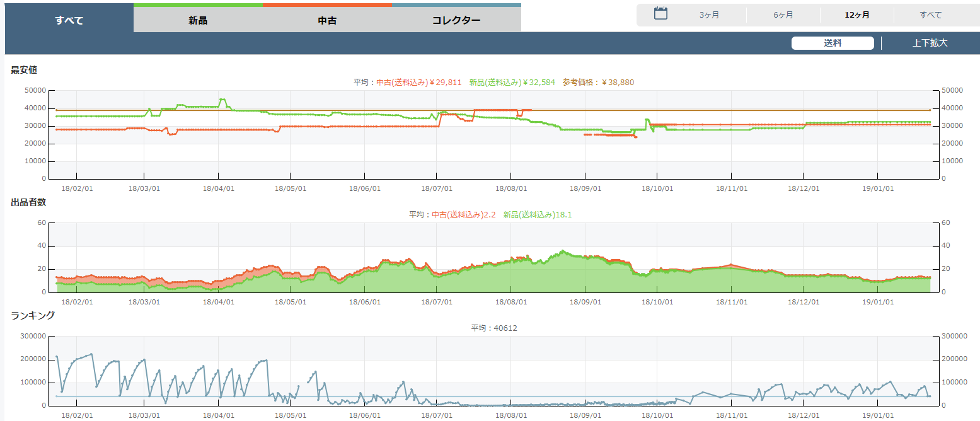Click the ランキング average 40612 label

494,328
